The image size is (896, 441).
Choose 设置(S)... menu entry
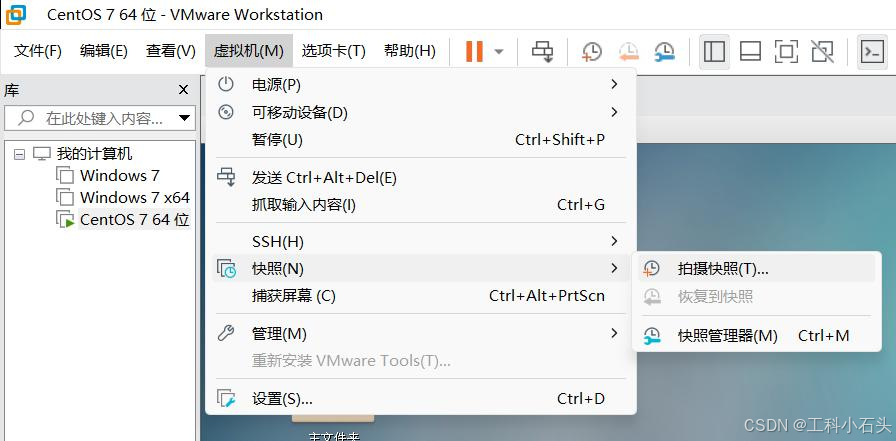point(421,399)
